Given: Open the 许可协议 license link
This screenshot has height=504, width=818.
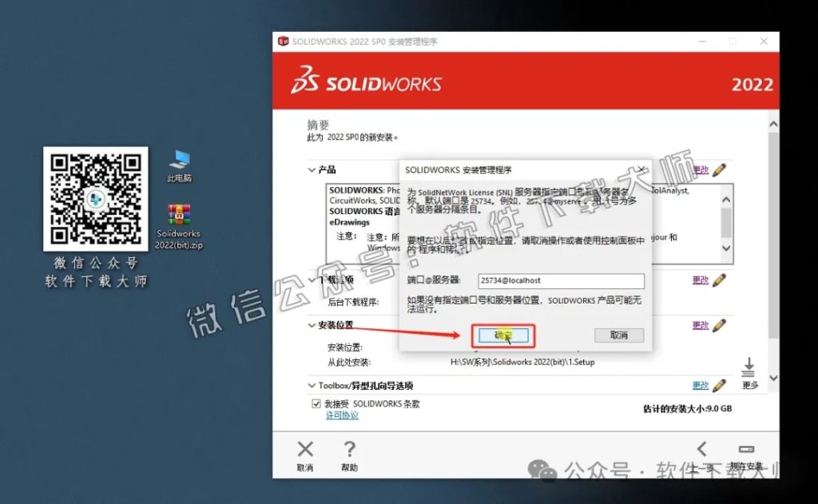Looking at the screenshot, I should coord(343,414).
